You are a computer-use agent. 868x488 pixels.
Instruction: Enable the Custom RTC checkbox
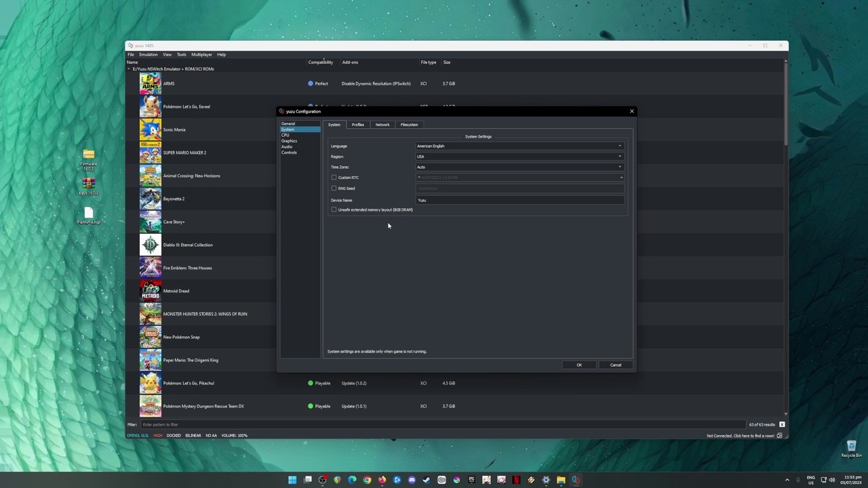coord(334,178)
